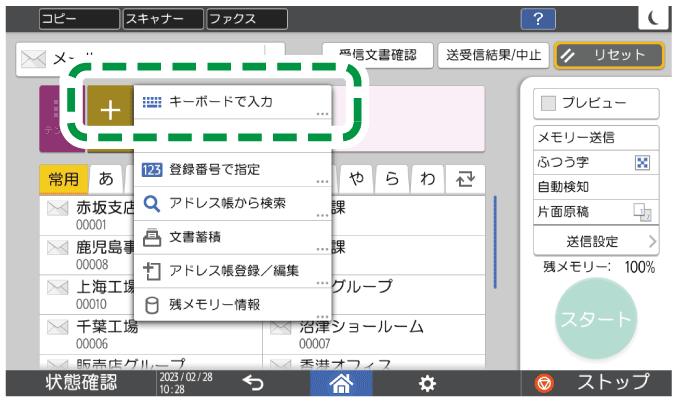This screenshot has height=400, width=675.
Task: Choose アドレス帳登録/編集 menu entry
Action: pos(232,271)
